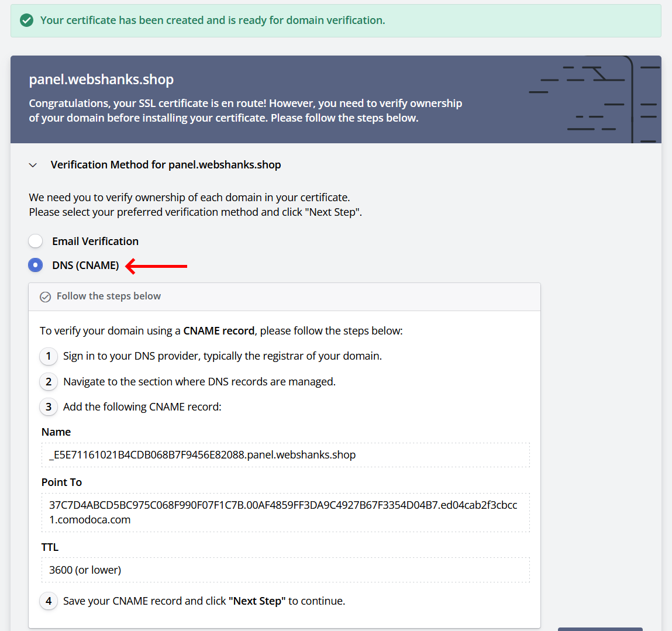Click the Verification Method for panel.webshanks.shop title

coord(166,164)
